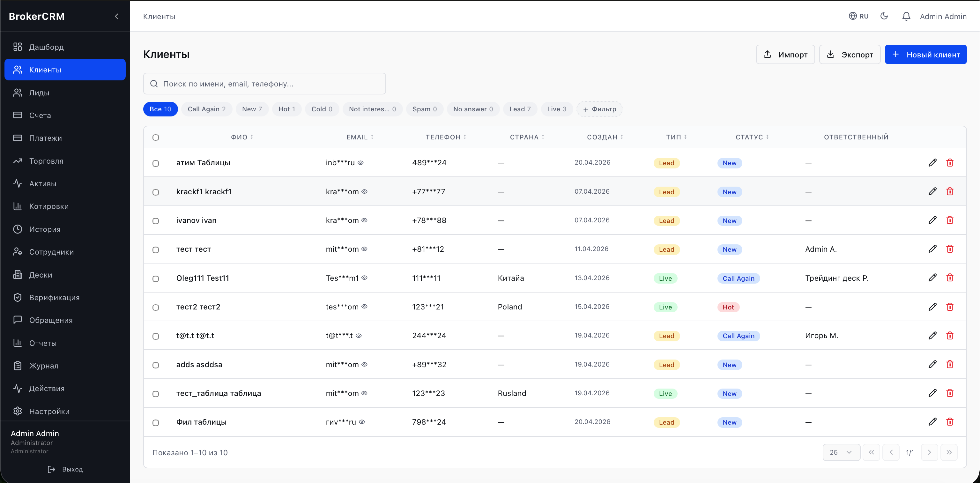
Task: Delete client тест2 тест2 via trash icon
Action: pyautogui.click(x=950, y=307)
